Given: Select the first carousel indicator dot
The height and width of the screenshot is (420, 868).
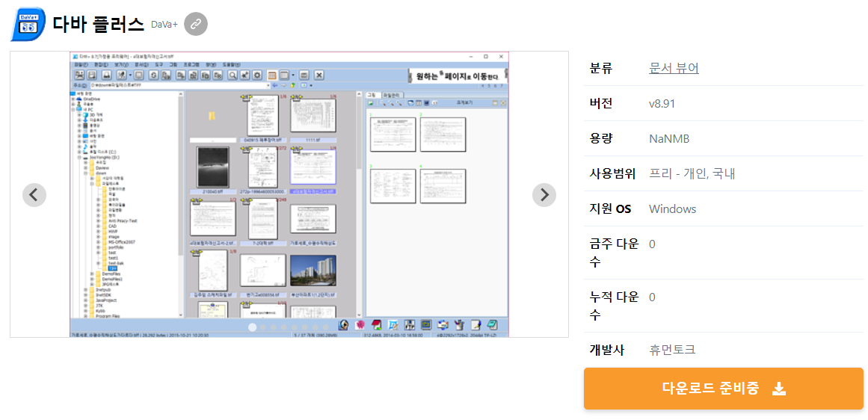Looking at the screenshot, I should [252, 327].
